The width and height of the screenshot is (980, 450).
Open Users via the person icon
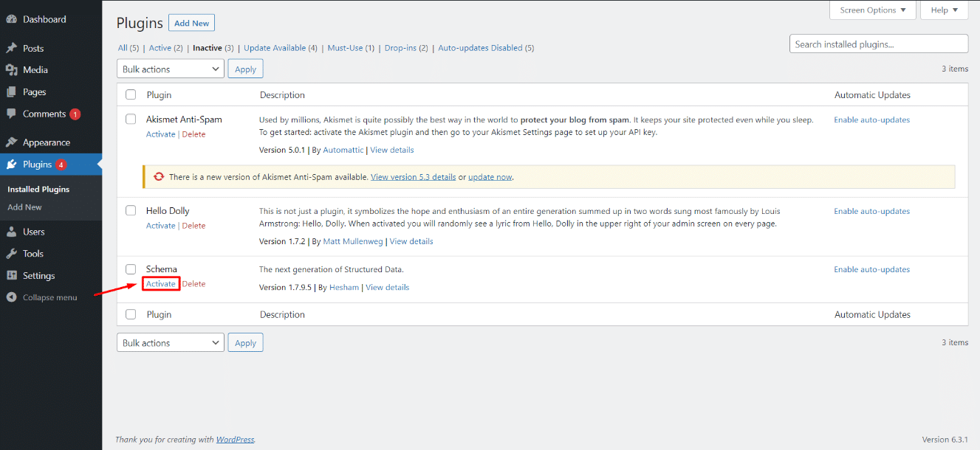pyautogui.click(x=12, y=232)
